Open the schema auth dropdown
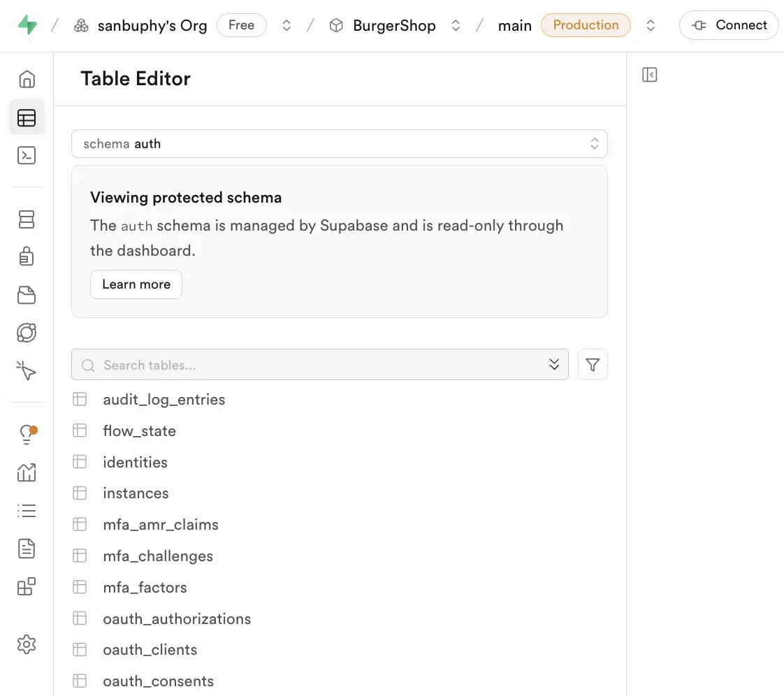 pyautogui.click(x=340, y=143)
